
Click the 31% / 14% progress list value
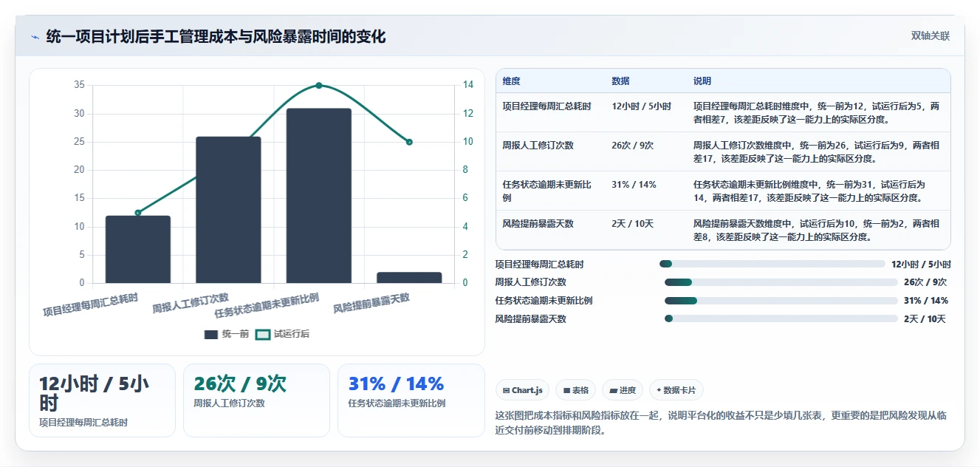click(926, 301)
